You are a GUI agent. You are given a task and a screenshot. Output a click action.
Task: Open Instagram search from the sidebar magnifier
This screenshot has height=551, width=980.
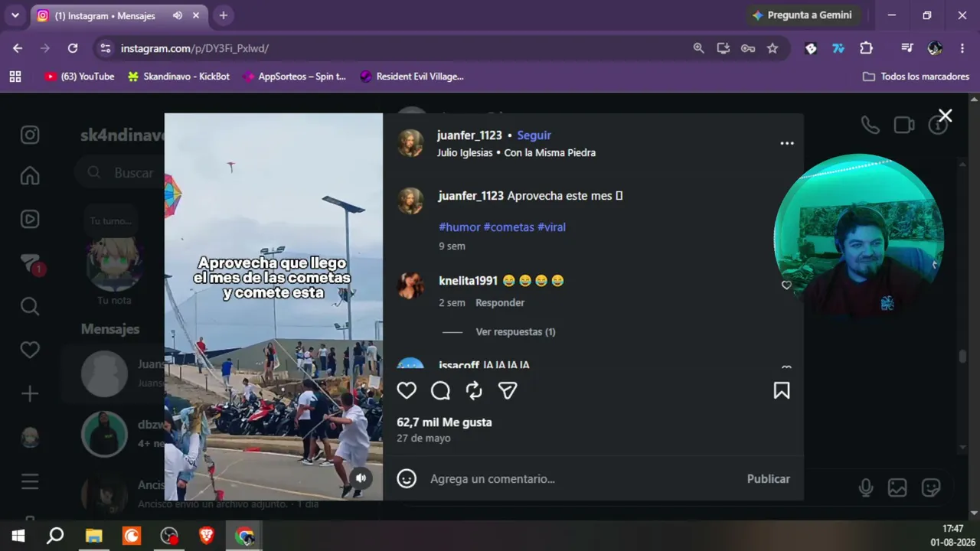tap(30, 307)
